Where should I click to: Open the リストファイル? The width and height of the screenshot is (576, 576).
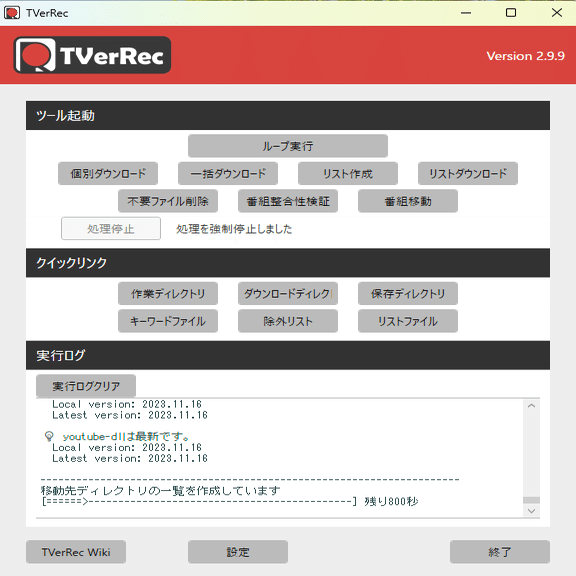pyautogui.click(x=408, y=321)
